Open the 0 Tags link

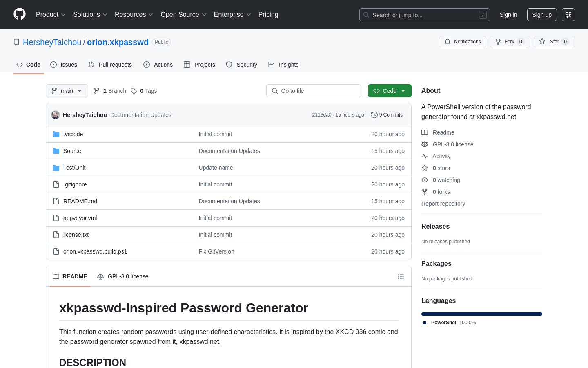144,91
